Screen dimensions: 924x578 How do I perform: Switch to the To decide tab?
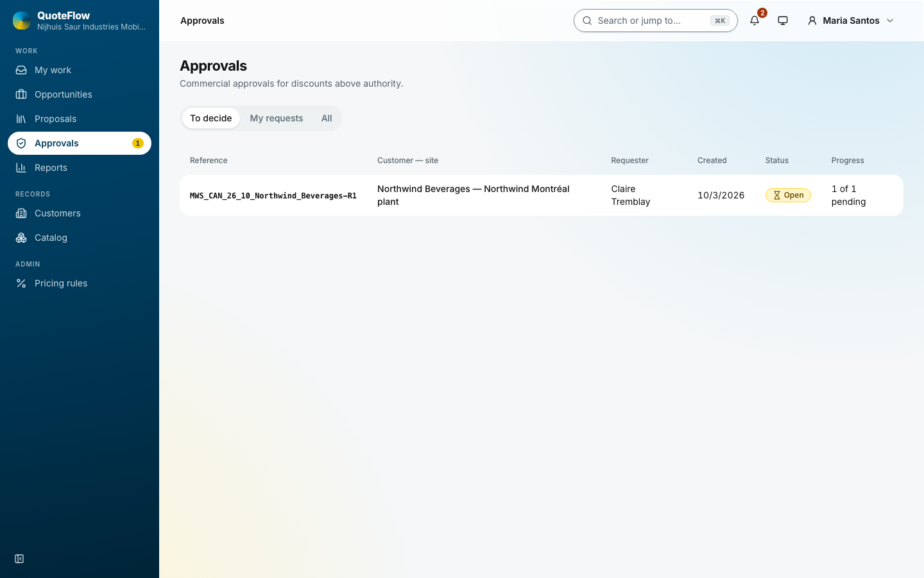[x=211, y=118]
